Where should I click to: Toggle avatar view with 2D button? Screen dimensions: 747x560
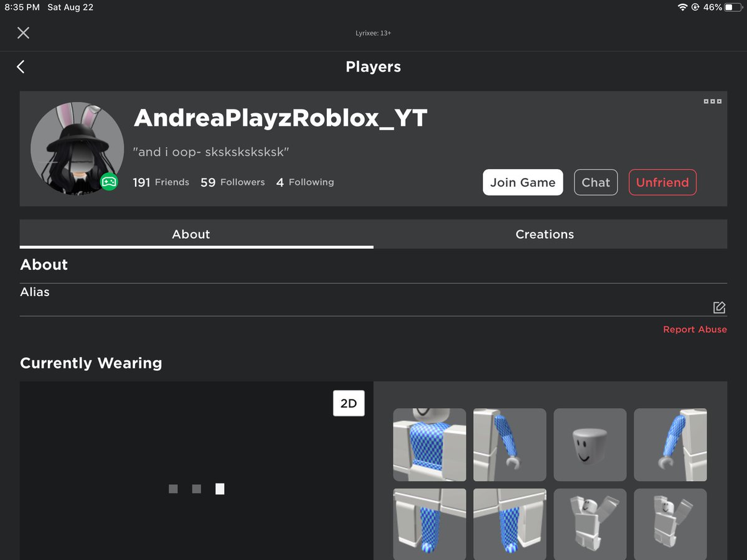coord(349,403)
